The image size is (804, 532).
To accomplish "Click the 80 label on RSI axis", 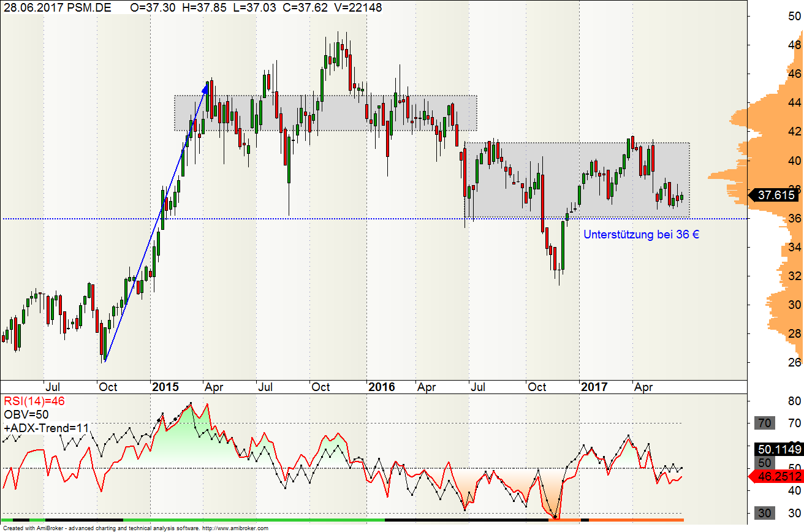I will [795, 401].
